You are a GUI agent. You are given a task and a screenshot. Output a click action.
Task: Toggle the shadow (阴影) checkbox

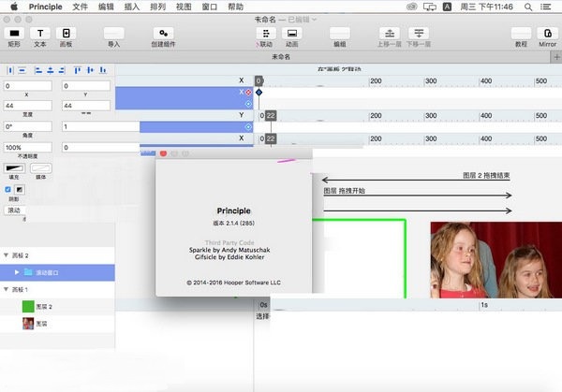coord(10,189)
